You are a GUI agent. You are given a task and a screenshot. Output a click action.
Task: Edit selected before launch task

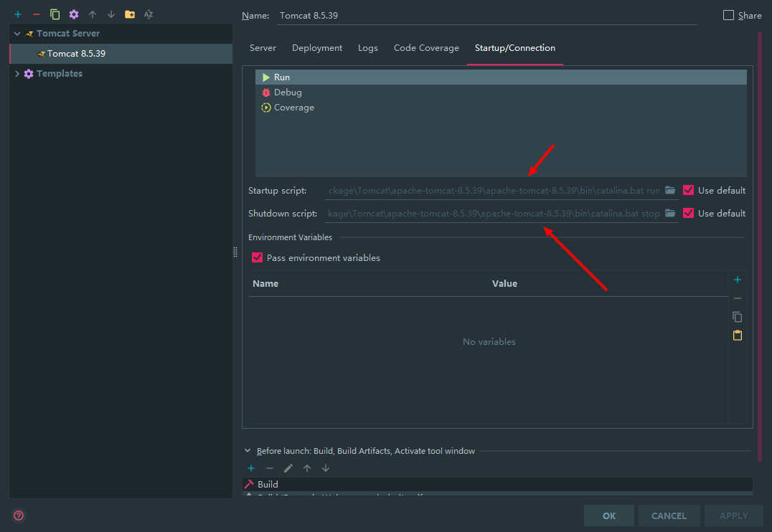pos(288,468)
